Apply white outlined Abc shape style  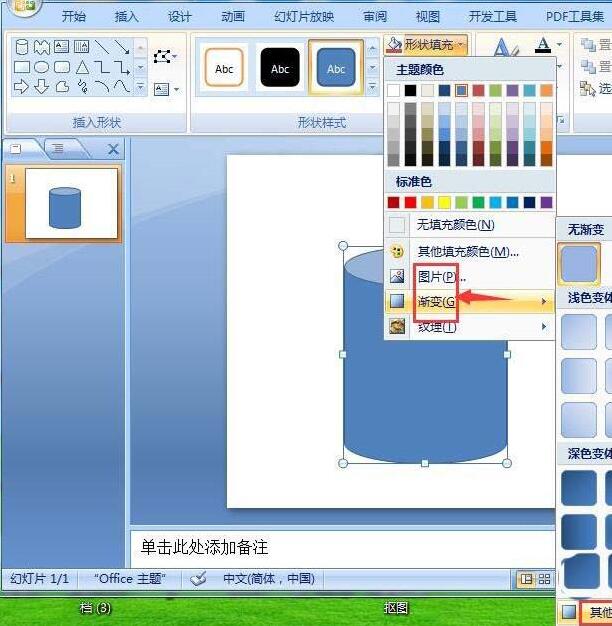[224, 67]
